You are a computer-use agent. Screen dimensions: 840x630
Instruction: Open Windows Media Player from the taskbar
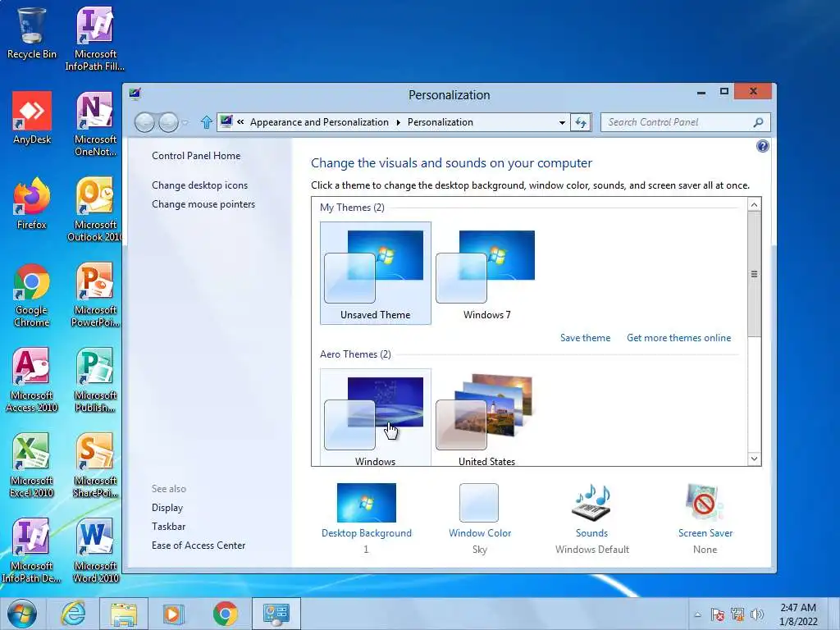tap(173, 614)
